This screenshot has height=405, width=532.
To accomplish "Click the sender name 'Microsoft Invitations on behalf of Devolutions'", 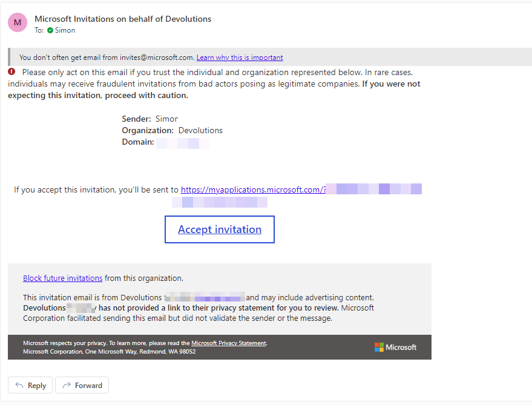I will [x=123, y=19].
